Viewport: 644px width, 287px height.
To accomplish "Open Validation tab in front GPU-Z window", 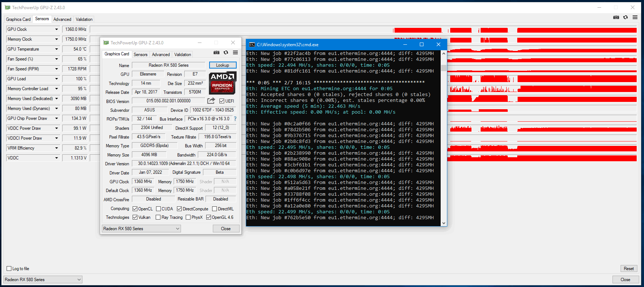I will 183,55.
